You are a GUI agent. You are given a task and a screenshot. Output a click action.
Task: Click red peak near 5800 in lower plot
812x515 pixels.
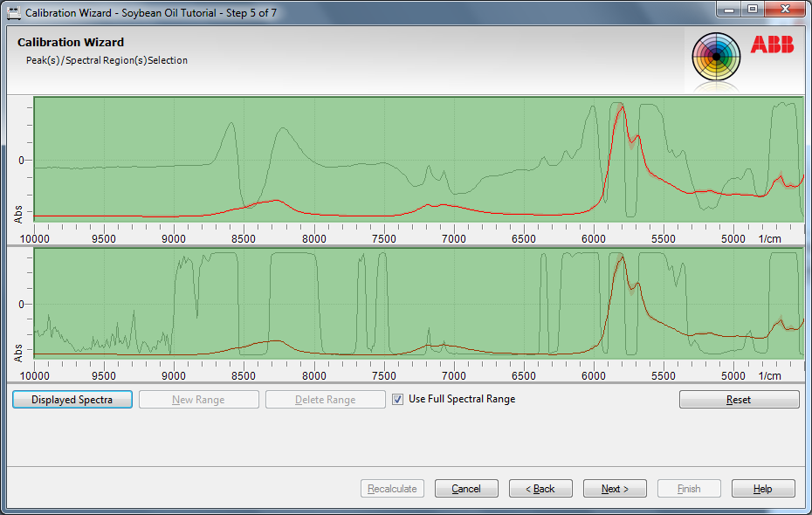pos(621,257)
